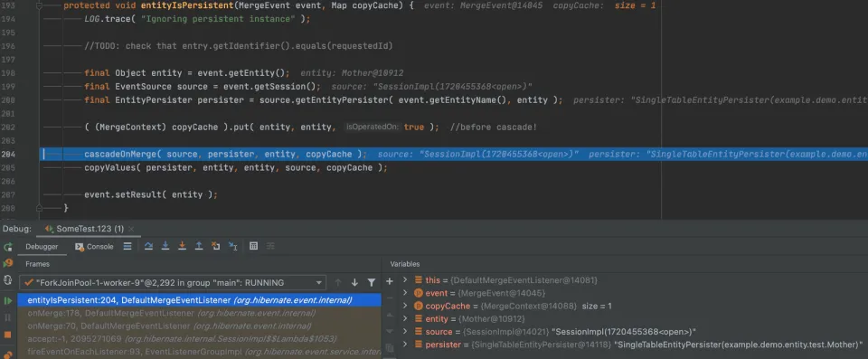The width and height of the screenshot is (868, 359).
Task: Select the onMerge:70 stack frame
Action: pyautogui.click(x=199, y=326)
